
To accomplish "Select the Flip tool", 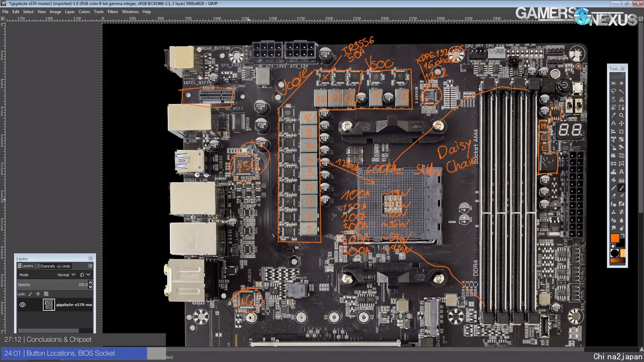I will pyautogui.click(x=613, y=164).
